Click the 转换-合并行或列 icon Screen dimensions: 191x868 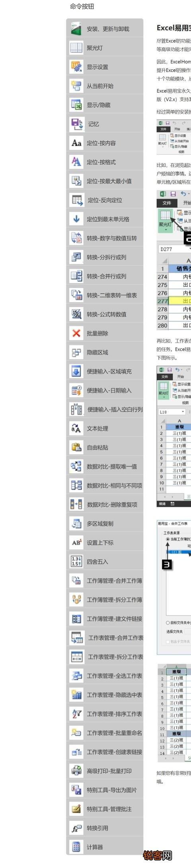pos(76,276)
